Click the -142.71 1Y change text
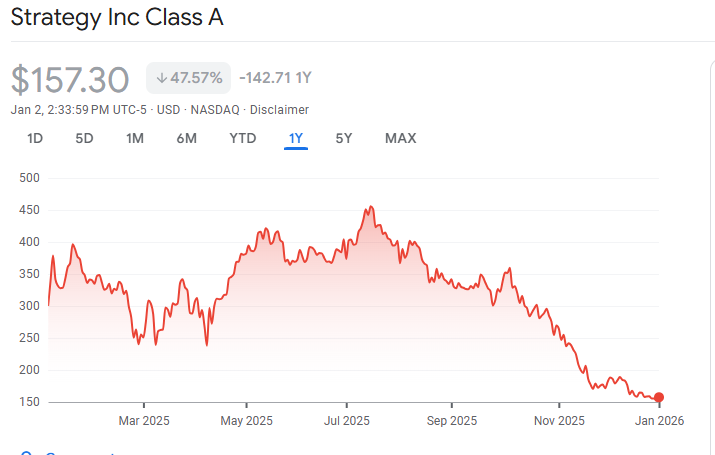715x455 pixels. (275, 78)
